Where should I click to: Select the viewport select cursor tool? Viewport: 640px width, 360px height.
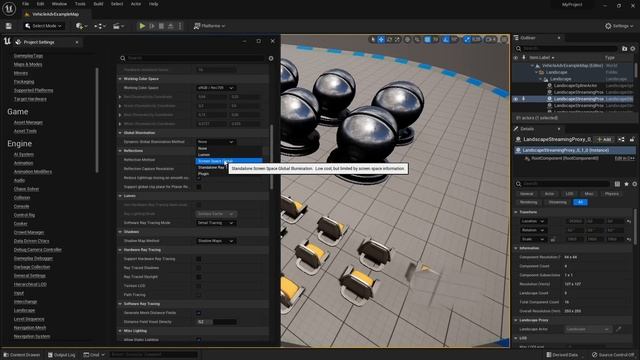(x=372, y=40)
